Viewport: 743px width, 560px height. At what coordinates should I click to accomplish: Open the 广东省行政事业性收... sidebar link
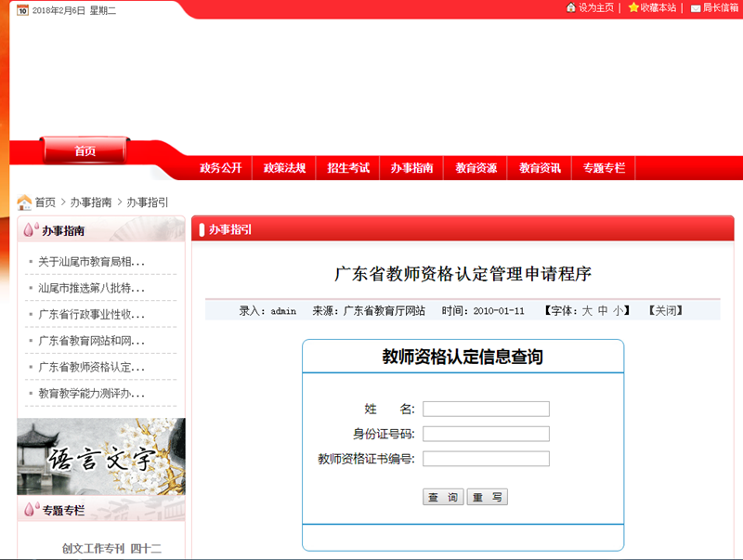click(x=91, y=314)
